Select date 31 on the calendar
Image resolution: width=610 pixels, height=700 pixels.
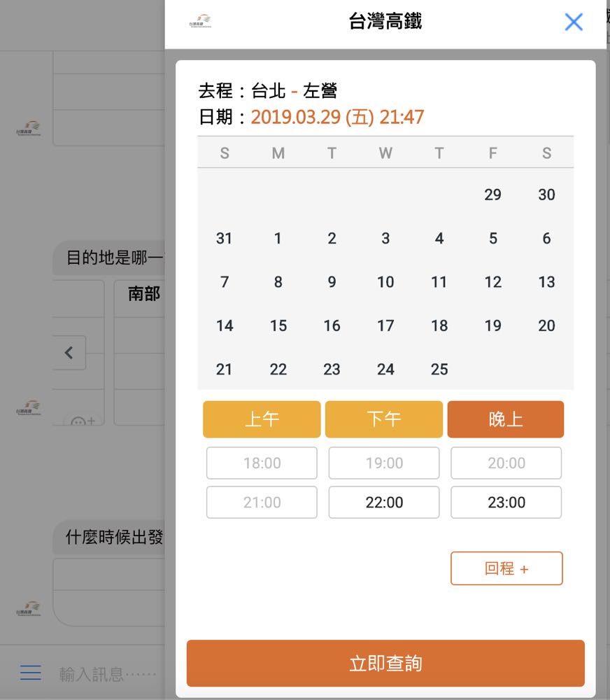[224, 239]
